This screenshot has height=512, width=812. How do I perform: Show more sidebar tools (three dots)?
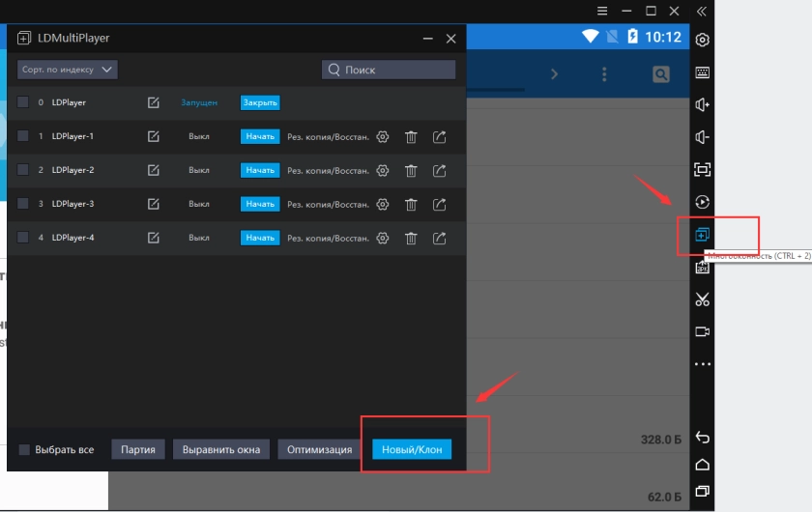[x=702, y=364]
